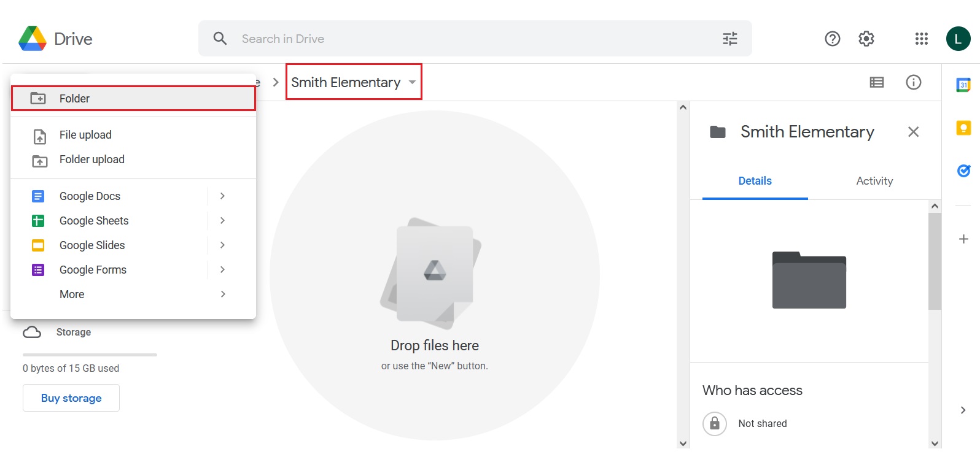This screenshot has height=465, width=980.
Task: Open Google Keep side panel
Action: [x=963, y=128]
